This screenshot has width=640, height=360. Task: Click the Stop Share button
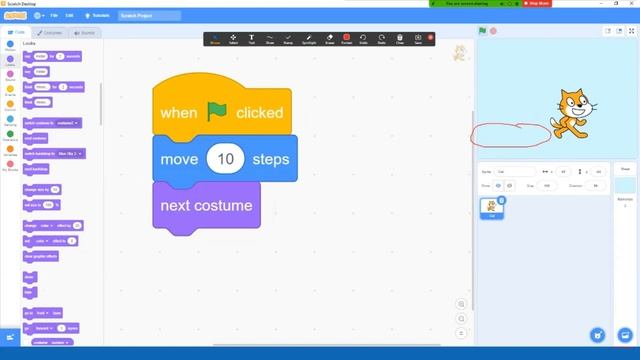(537, 3)
